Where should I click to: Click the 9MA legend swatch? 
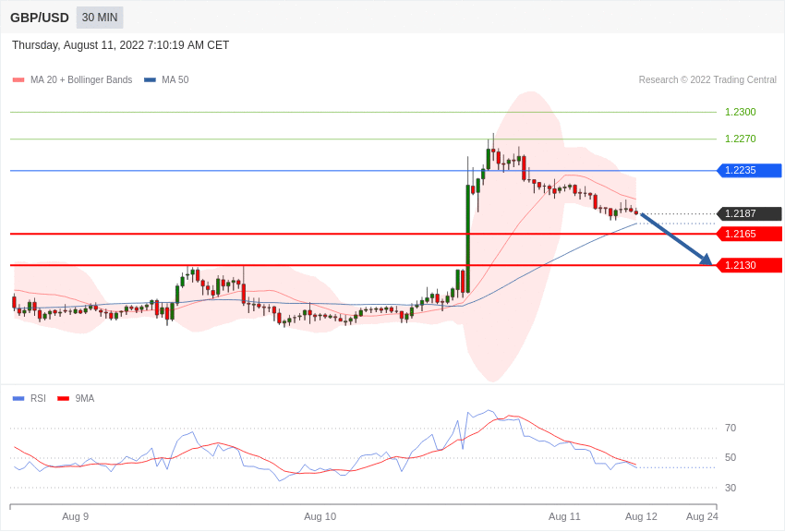point(64,398)
